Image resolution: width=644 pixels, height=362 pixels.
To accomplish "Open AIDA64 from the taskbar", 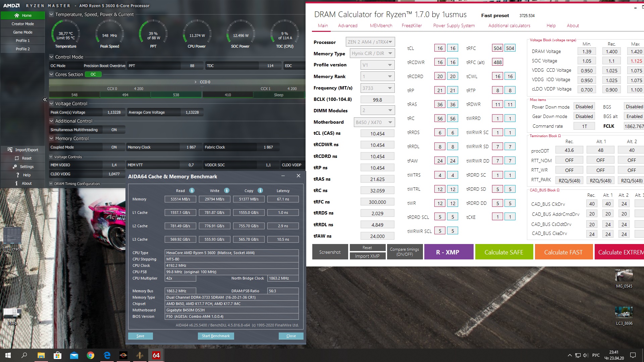I will tap(156, 355).
